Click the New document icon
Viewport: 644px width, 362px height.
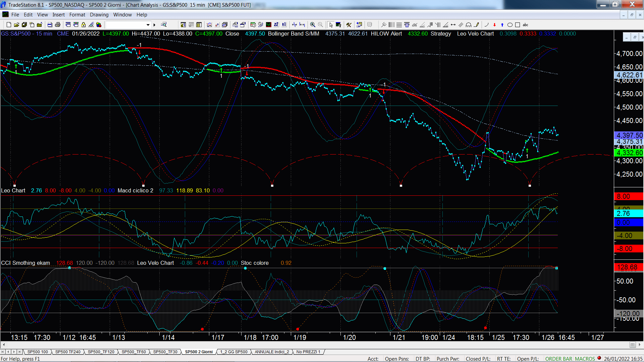pos(9,24)
